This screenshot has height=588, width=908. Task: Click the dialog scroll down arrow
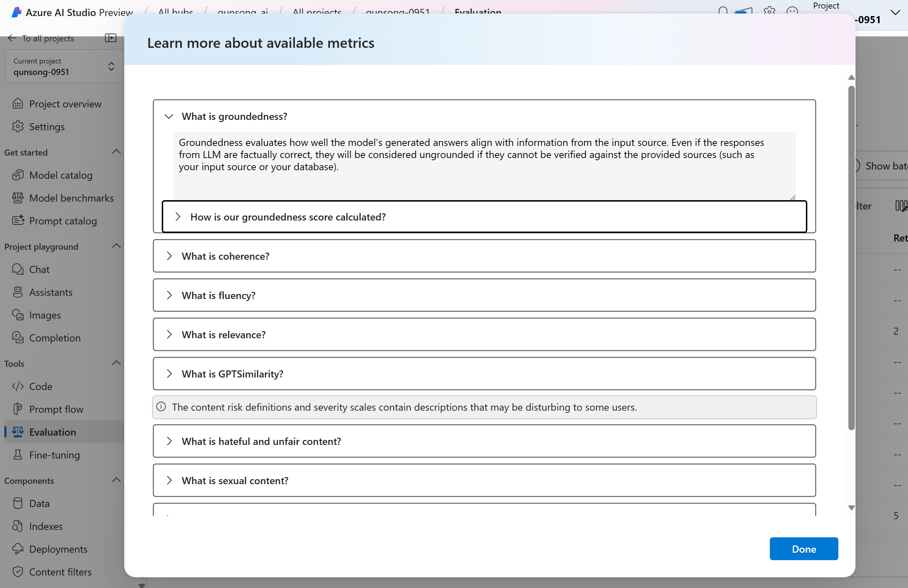pyautogui.click(x=851, y=508)
